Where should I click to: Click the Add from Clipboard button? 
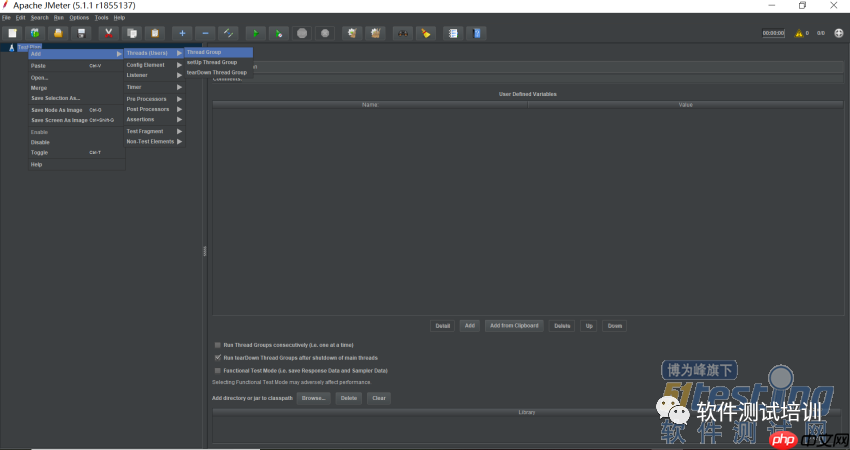(514, 326)
